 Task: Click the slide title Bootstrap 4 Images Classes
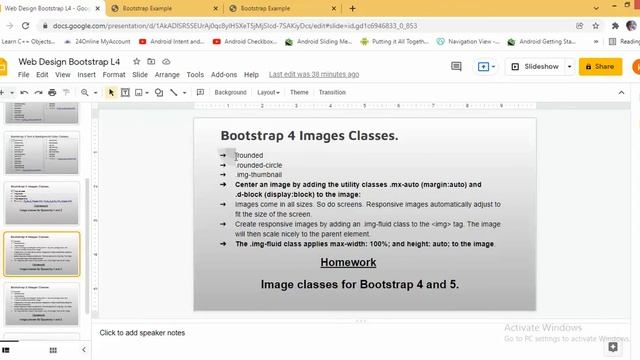309,136
